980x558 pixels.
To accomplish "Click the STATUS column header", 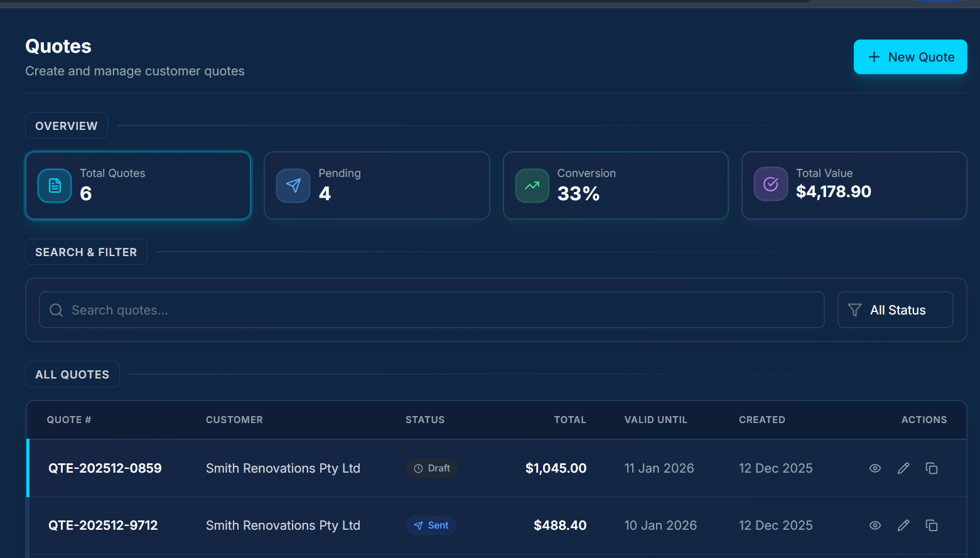I will coord(425,419).
